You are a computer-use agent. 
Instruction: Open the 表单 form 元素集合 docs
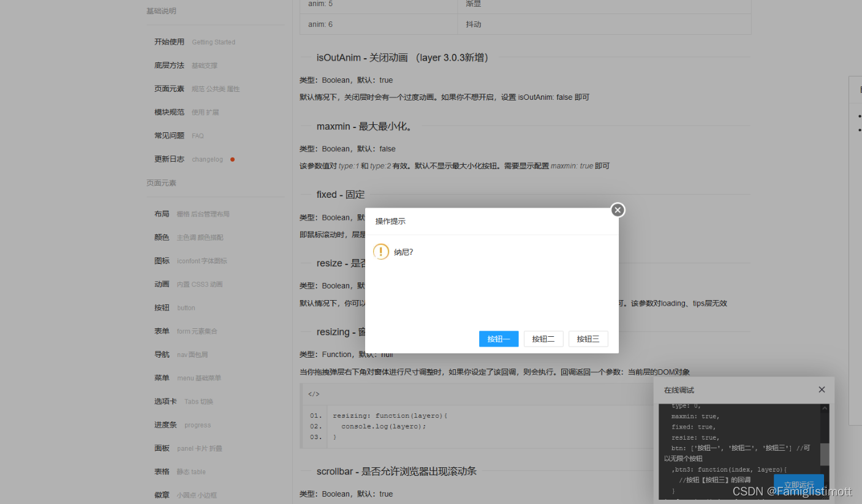tap(162, 331)
